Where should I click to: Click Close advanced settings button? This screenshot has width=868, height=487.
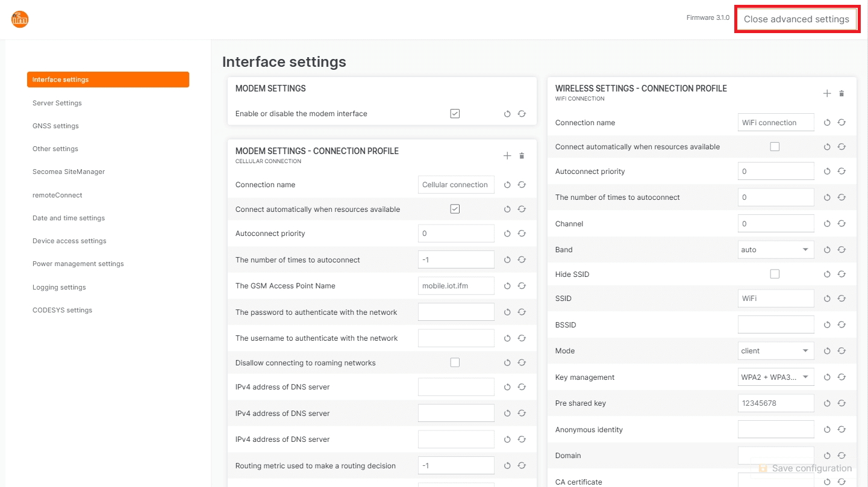point(796,19)
